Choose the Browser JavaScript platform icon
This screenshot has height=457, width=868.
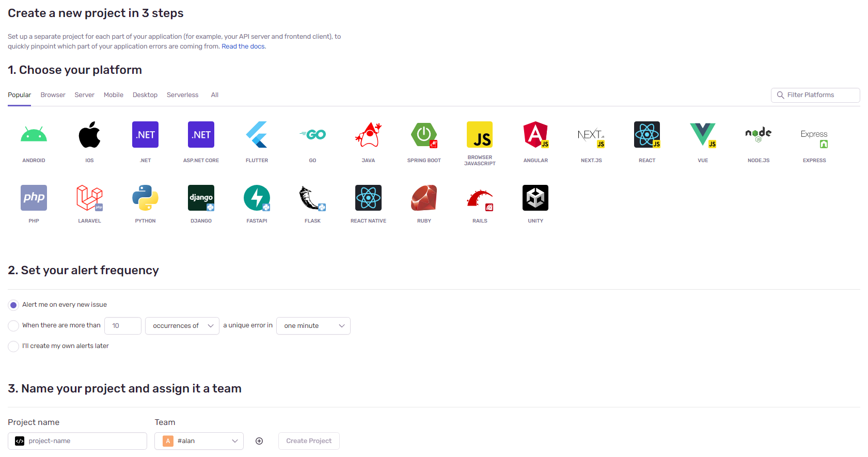point(480,135)
